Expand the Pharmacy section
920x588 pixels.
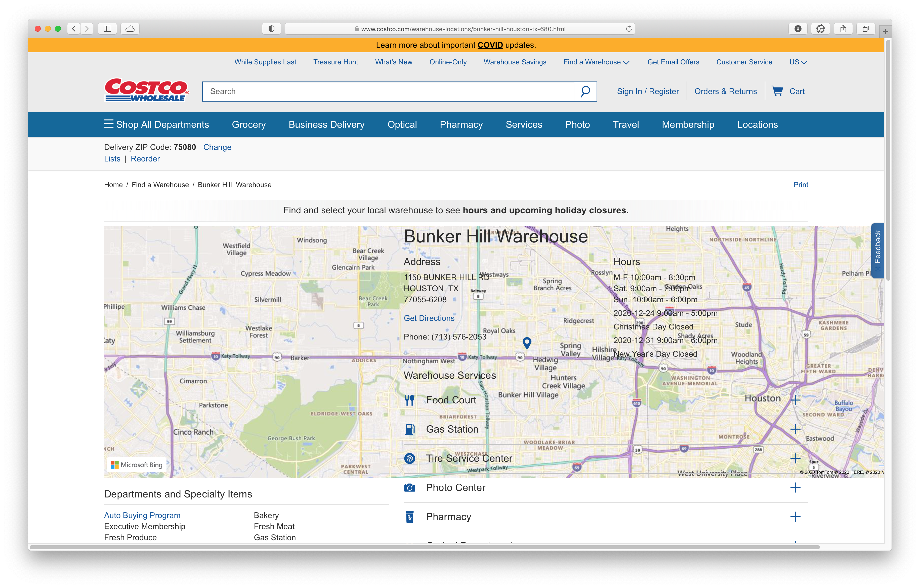pos(795,517)
